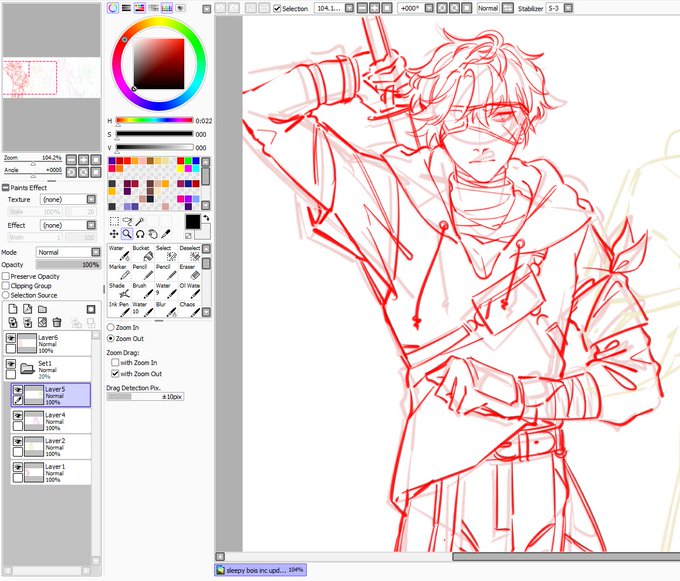Choose the Eraser tool
Image resolution: width=680 pixels, height=581 pixels.
point(190,272)
